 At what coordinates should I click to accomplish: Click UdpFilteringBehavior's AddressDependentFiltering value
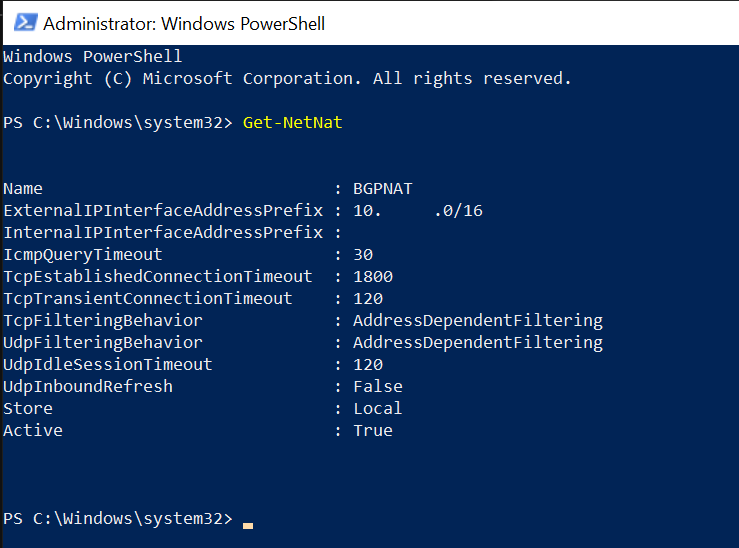[478, 343]
